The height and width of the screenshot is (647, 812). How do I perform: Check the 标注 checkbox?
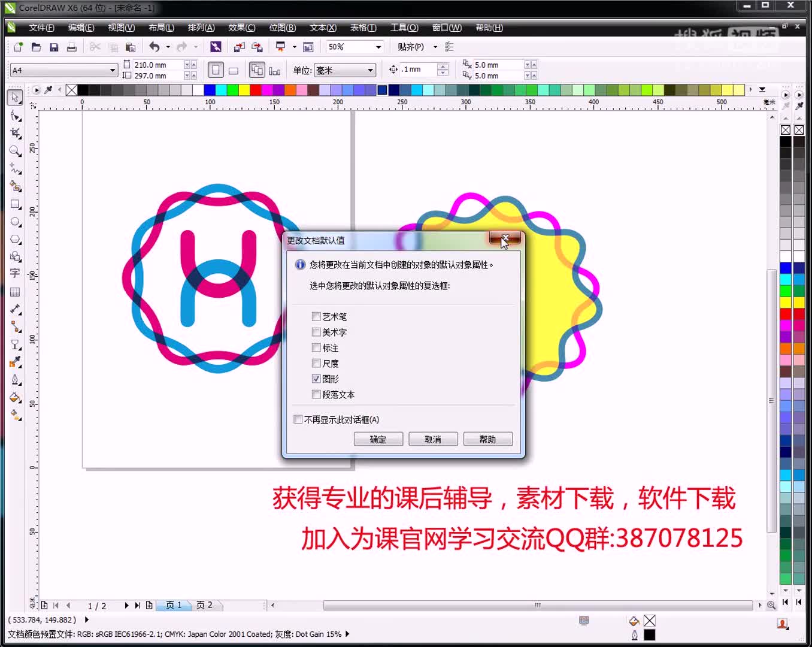pos(316,347)
